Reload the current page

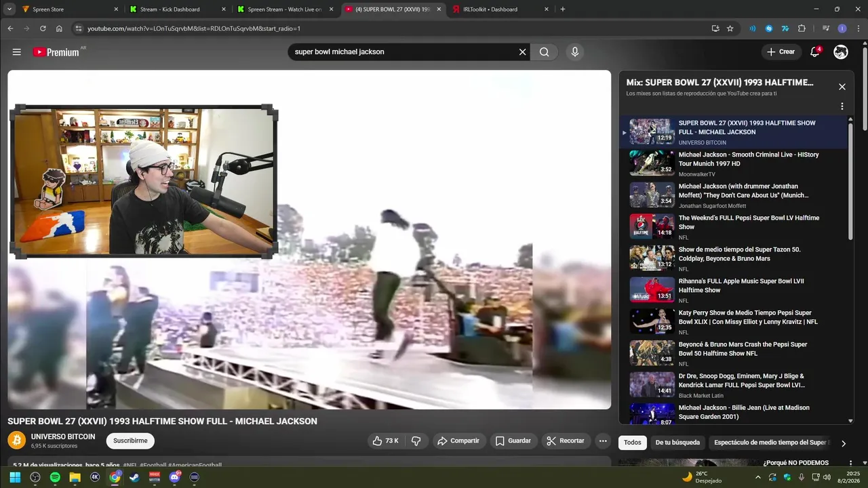[x=43, y=28]
